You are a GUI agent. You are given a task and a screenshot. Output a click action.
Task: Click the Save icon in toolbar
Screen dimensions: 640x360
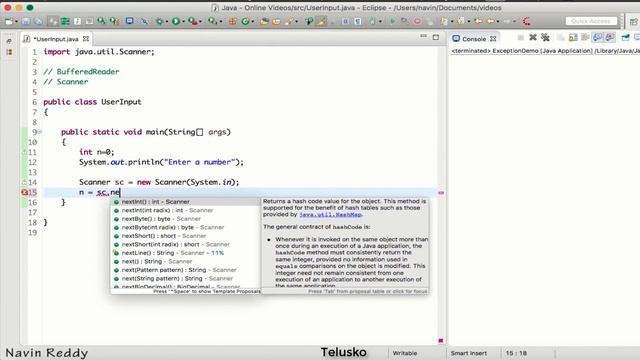click(26, 21)
